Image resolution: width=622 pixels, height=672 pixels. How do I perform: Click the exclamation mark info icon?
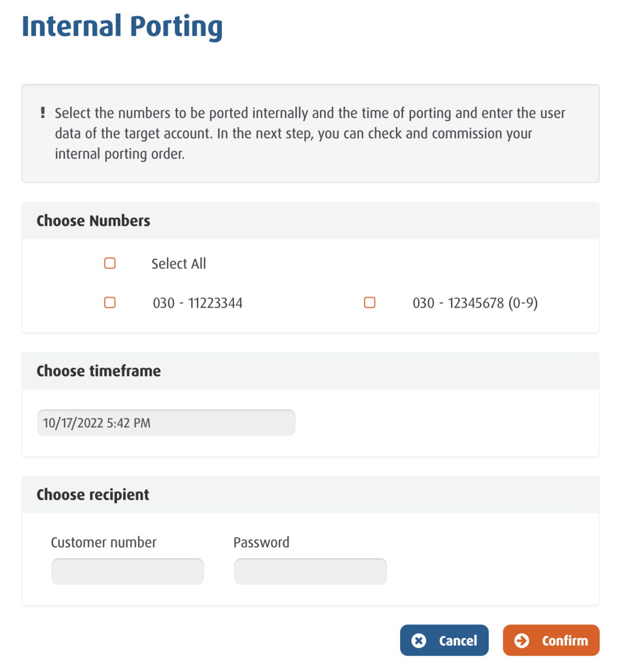tap(43, 113)
